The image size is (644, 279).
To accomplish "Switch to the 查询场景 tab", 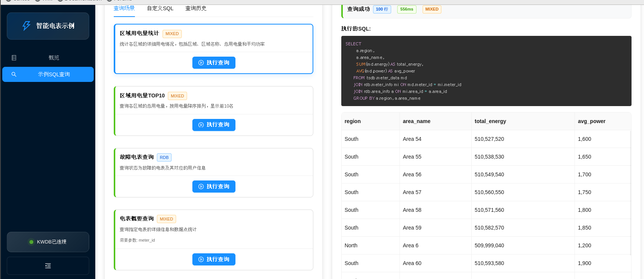I will (x=124, y=8).
